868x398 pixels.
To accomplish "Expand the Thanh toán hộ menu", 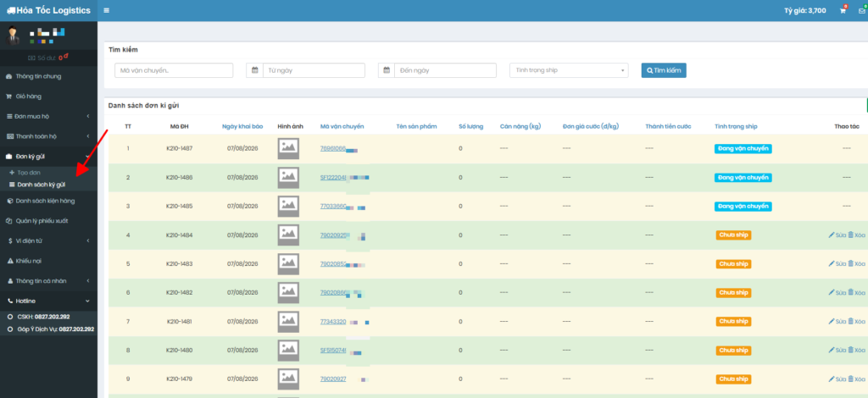I will pos(48,136).
